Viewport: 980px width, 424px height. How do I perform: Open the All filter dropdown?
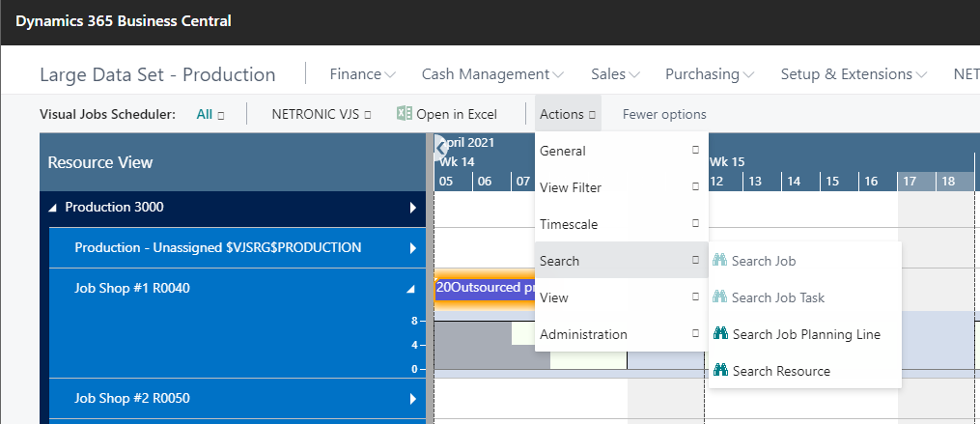click(x=210, y=114)
